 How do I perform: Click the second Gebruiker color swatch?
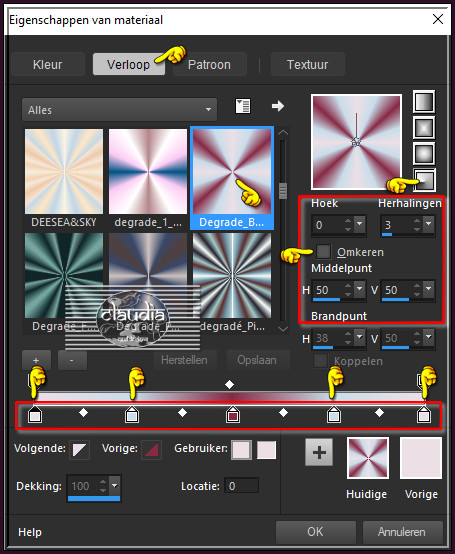266,450
